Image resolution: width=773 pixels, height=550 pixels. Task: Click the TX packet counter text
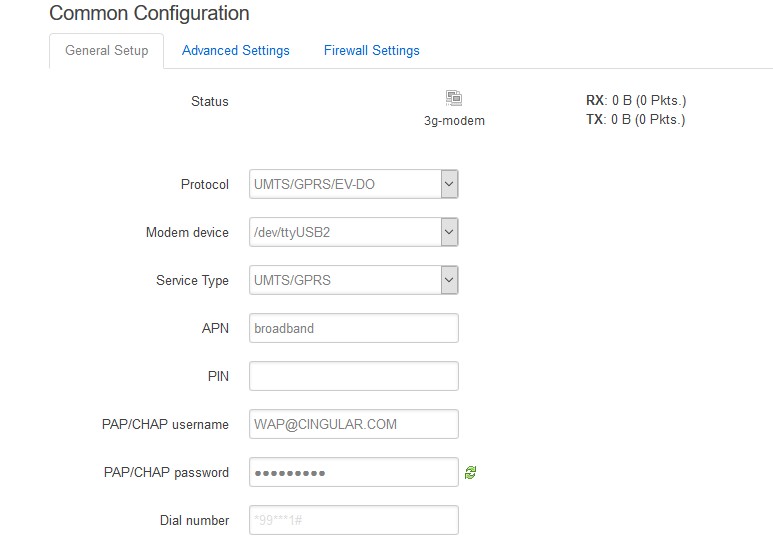point(635,120)
